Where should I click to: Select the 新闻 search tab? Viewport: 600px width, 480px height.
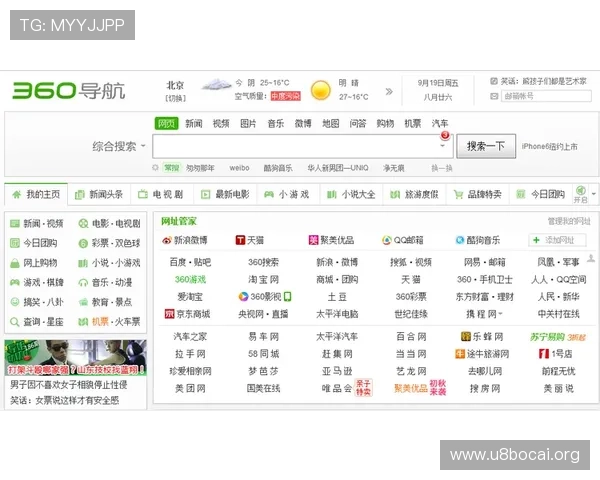click(194, 124)
